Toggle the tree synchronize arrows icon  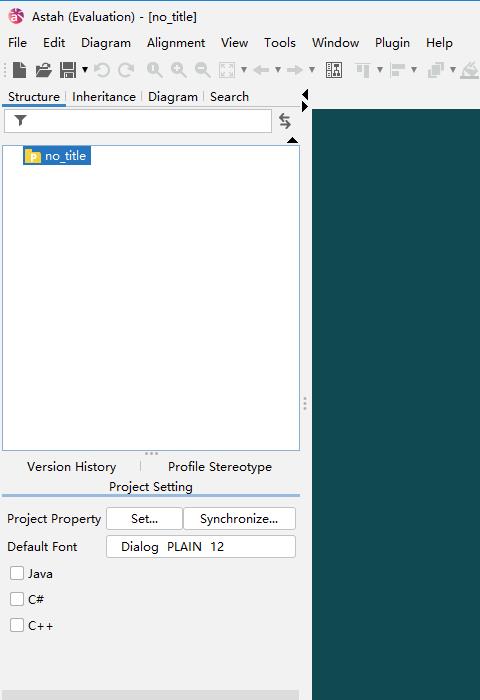(285, 121)
